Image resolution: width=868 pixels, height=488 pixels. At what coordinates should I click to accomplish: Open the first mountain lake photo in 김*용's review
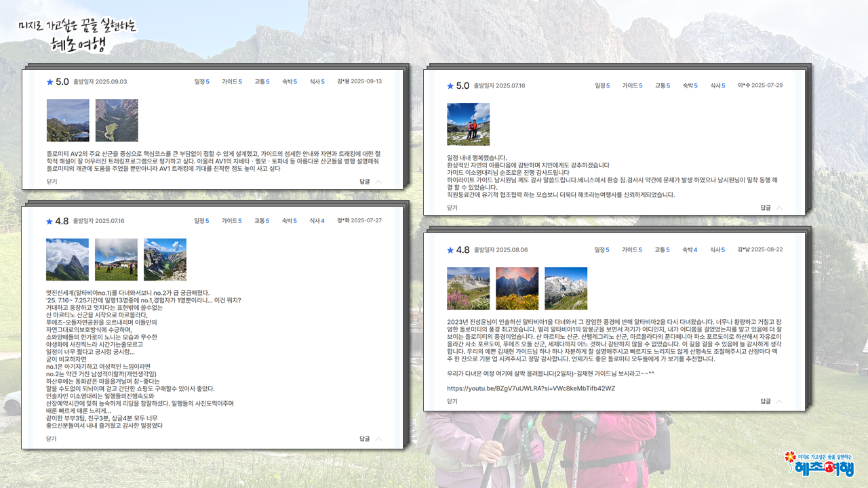coord(68,120)
